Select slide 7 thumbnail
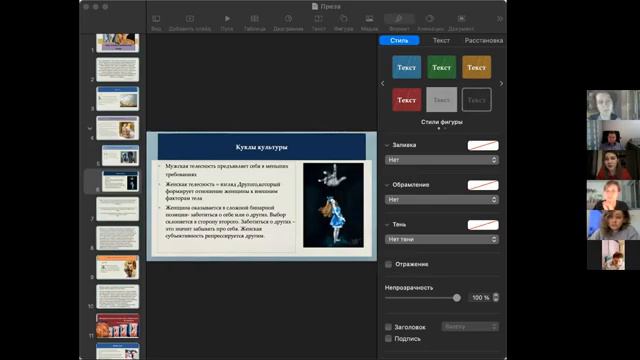This screenshot has width=640, height=360. coord(118,209)
